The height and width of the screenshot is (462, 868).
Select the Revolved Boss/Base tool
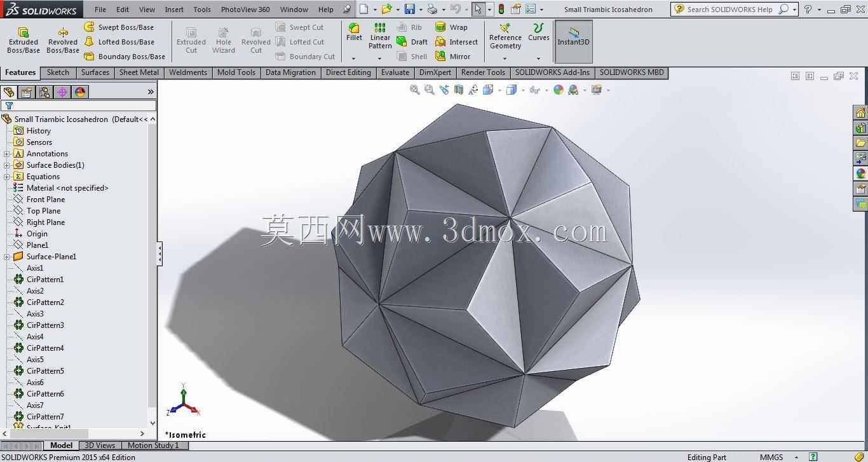pyautogui.click(x=63, y=40)
